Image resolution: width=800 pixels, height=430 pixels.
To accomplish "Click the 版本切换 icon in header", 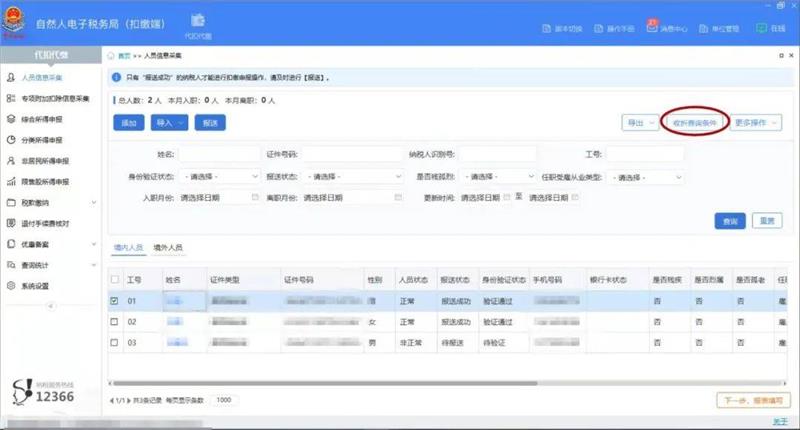I will pyautogui.click(x=546, y=29).
